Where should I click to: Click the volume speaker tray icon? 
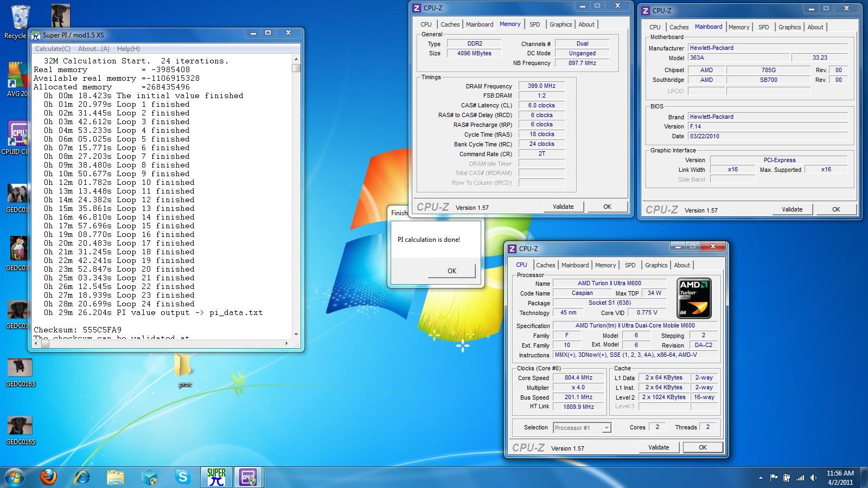(813, 478)
